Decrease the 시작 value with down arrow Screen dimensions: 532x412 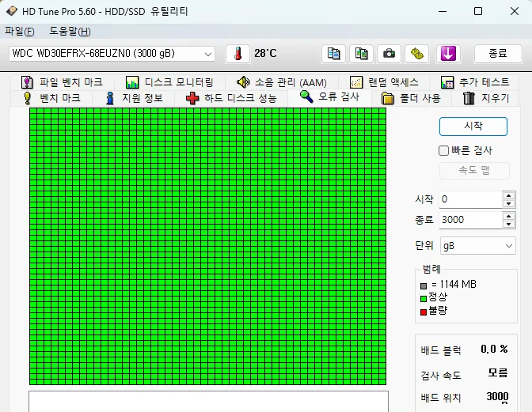point(508,204)
